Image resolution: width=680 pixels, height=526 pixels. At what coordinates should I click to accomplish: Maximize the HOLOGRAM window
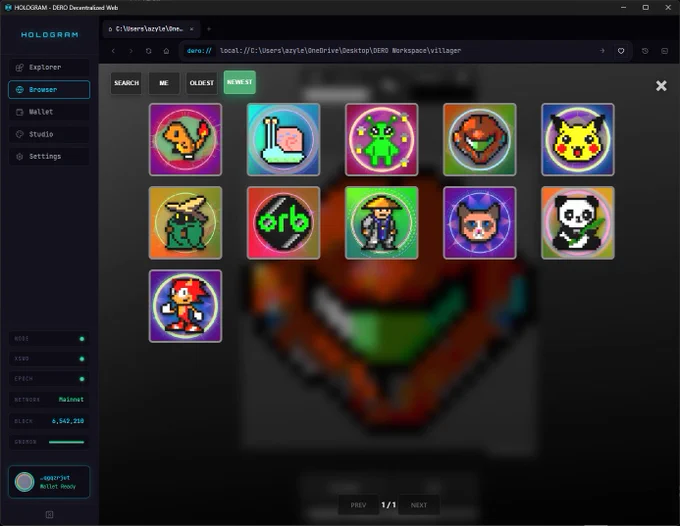click(x=646, y=7)
